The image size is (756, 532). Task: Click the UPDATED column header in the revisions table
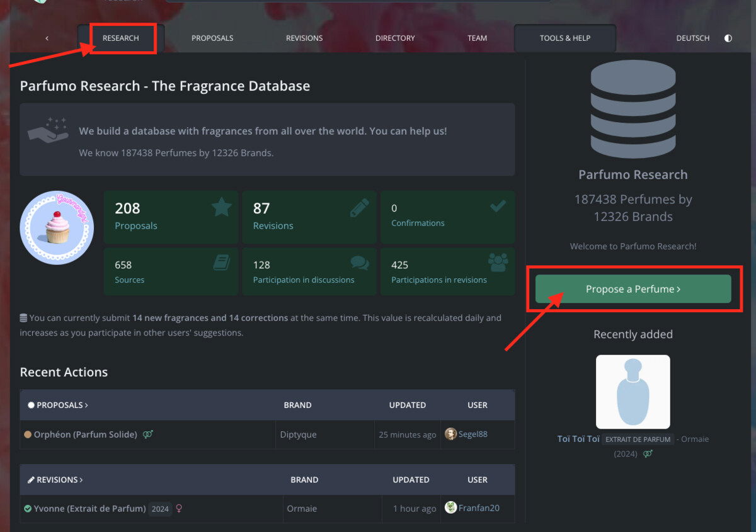click(411, 480)
